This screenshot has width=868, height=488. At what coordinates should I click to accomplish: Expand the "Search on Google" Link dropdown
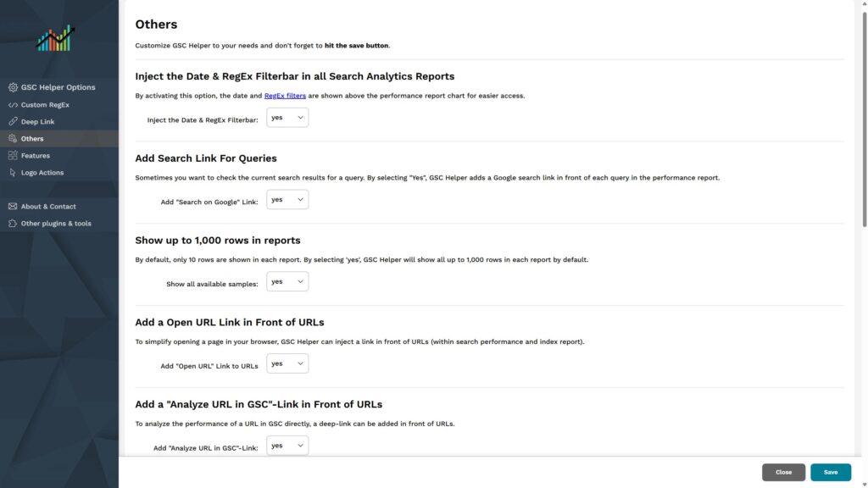(x=287, y=200)
